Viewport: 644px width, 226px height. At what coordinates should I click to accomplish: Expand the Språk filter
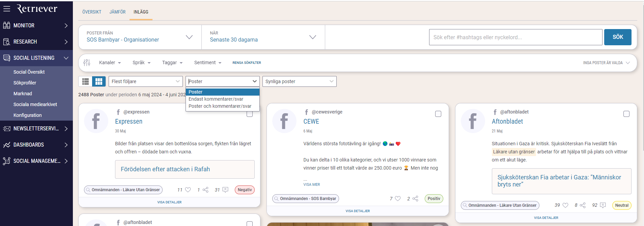pyautogui.click(x=142, y=62)
